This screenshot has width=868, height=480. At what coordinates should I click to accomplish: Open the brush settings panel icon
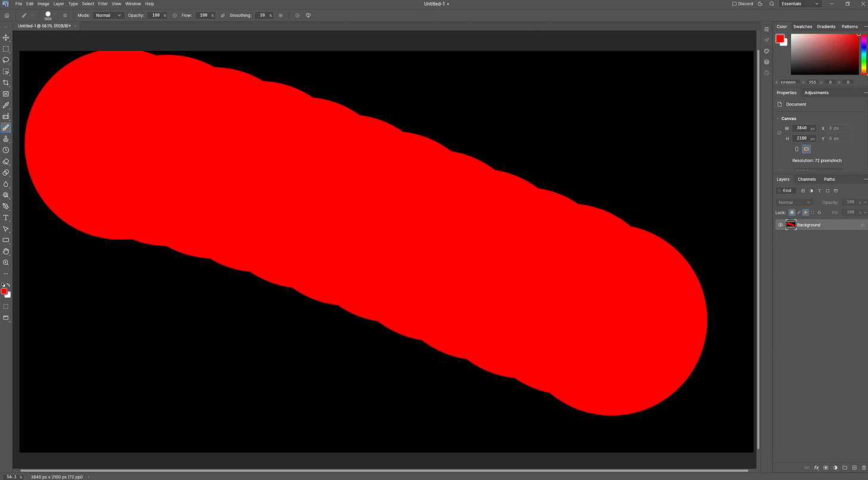click(65, 15)
